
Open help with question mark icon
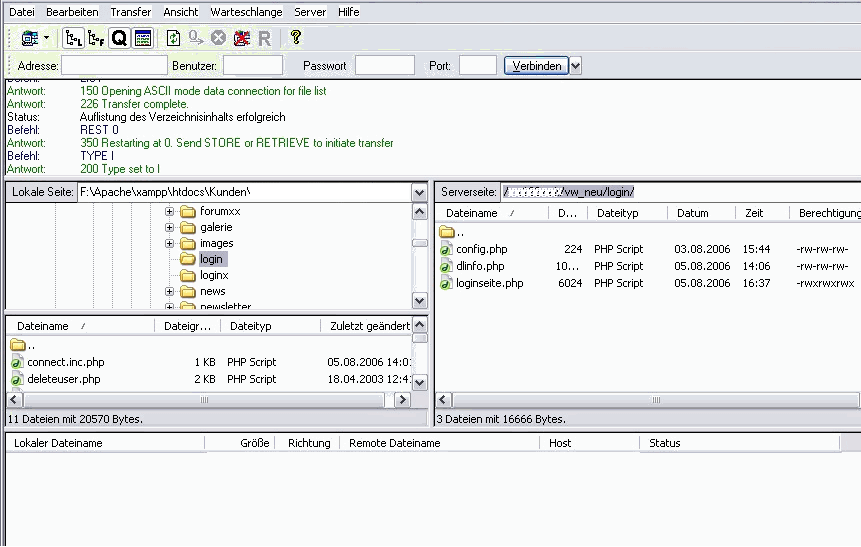tap(295, 38)
